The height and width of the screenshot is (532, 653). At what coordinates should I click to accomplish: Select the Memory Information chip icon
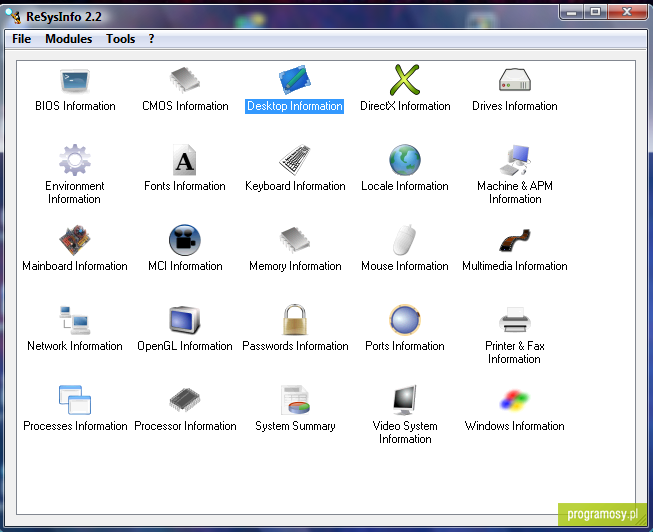[295, 240]
